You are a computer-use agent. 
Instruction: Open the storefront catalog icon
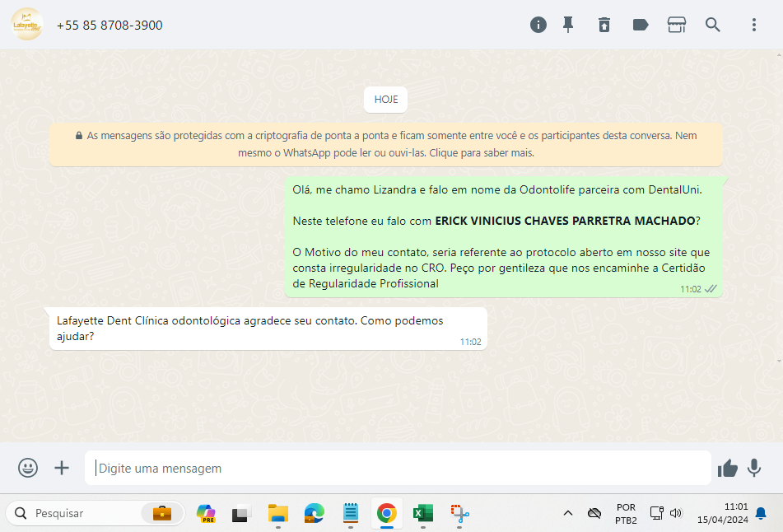[x=676, y=25]
